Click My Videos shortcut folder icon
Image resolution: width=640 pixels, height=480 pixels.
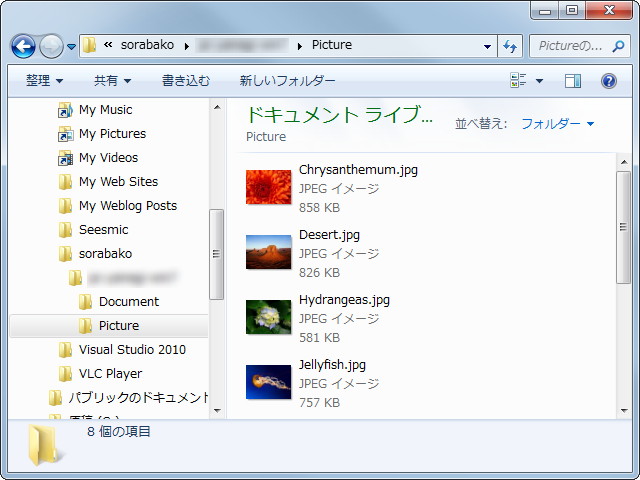(65, 158)
